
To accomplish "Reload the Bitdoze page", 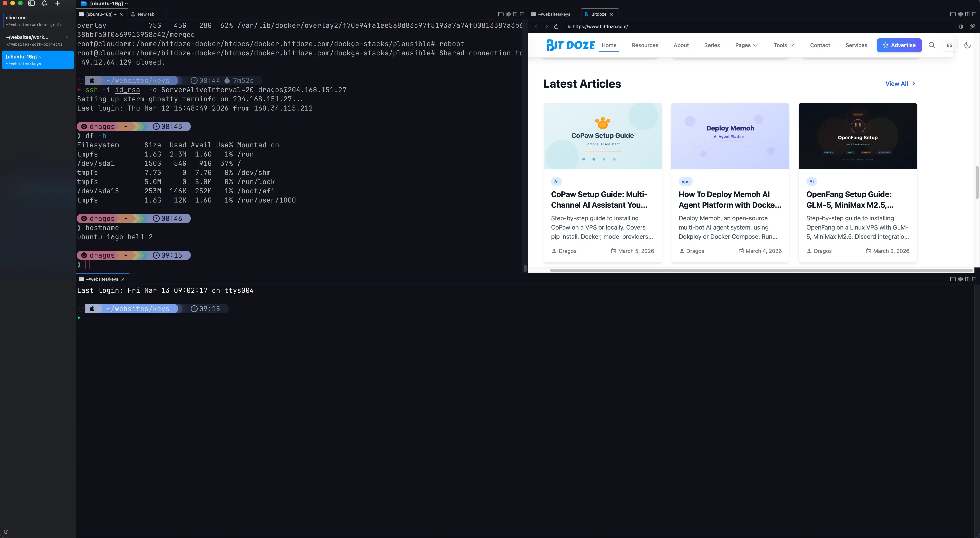I will (x=556, y=27).
